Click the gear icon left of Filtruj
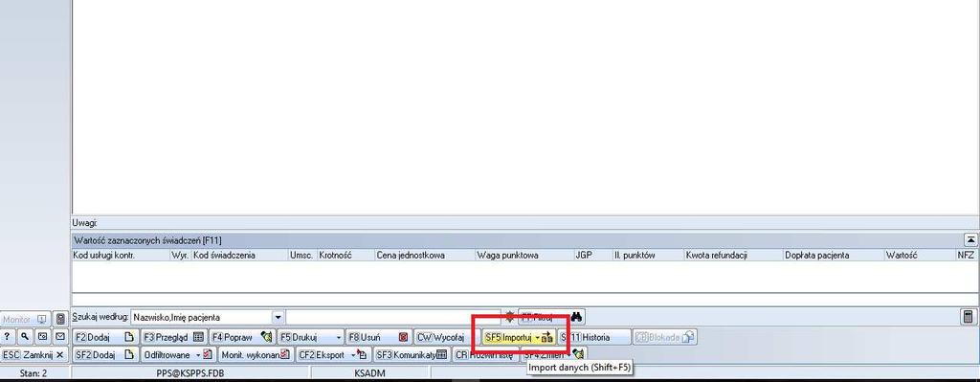 click(x=510, y=317)
